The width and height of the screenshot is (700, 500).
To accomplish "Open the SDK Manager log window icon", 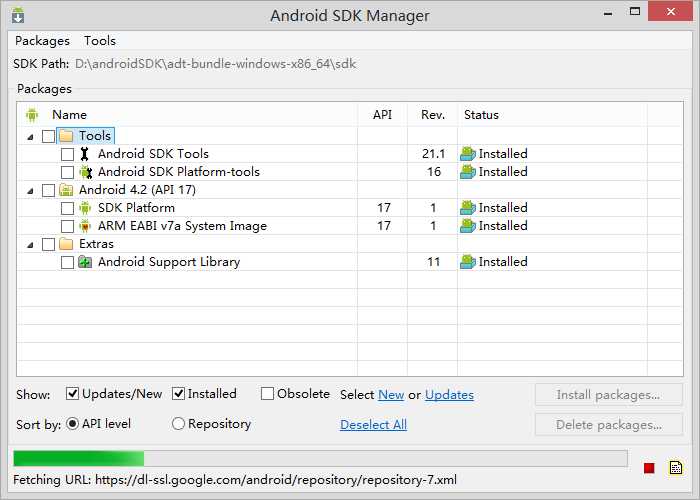I will [x=676, y=467].
